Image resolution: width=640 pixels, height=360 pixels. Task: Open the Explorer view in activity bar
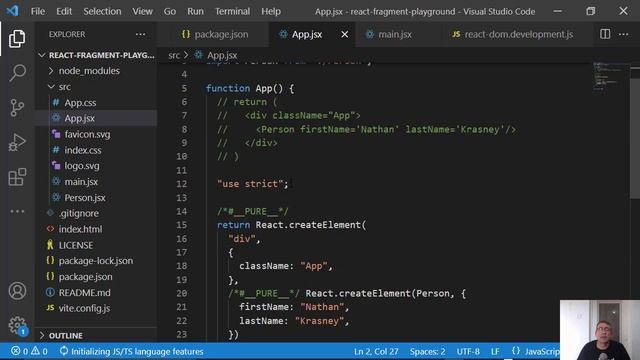pos(17,38)
